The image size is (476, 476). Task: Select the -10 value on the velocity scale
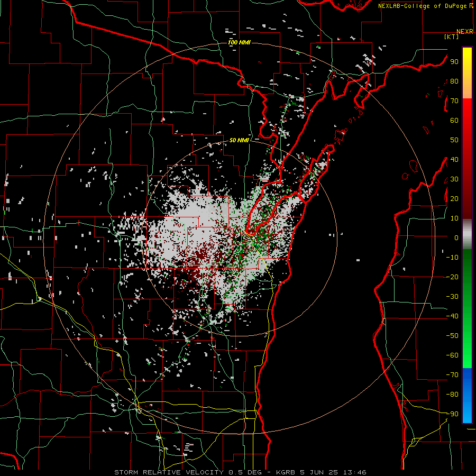tap(452, 258)
